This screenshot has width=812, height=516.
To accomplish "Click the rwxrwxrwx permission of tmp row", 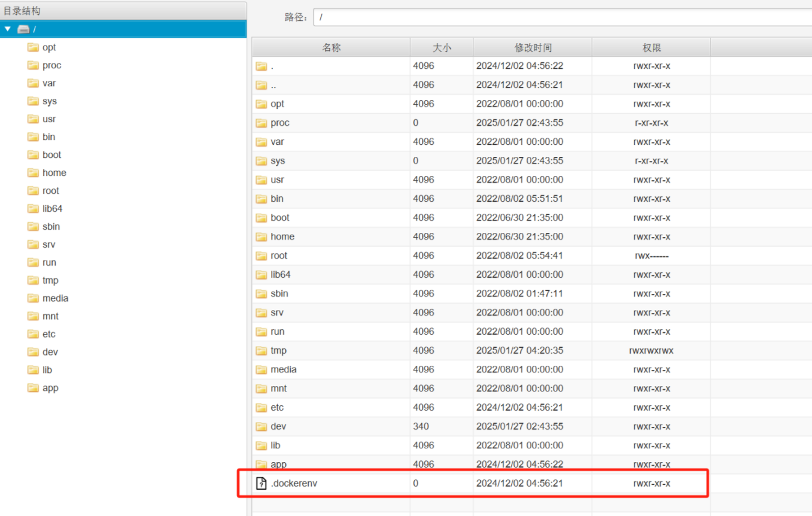I will point(651,350).
